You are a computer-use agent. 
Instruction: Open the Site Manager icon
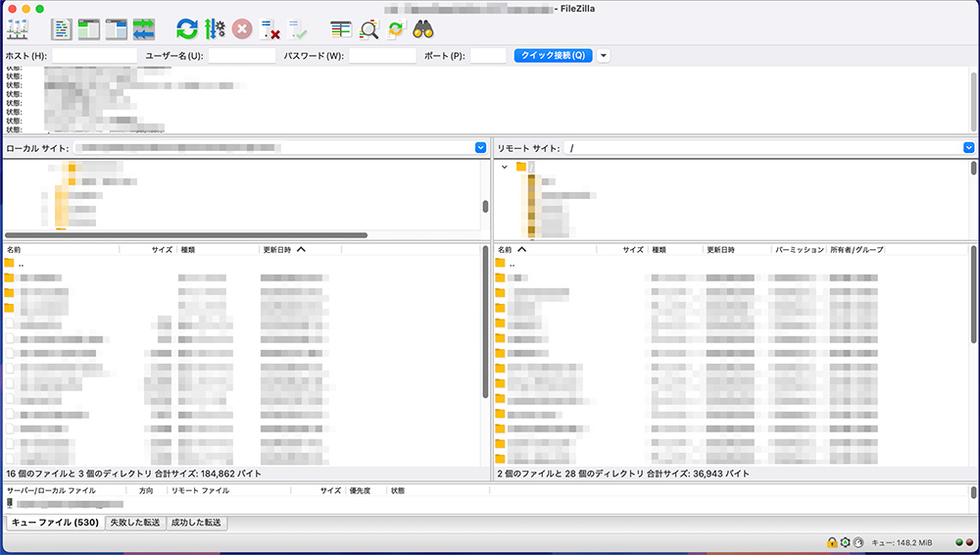[17, 29]
